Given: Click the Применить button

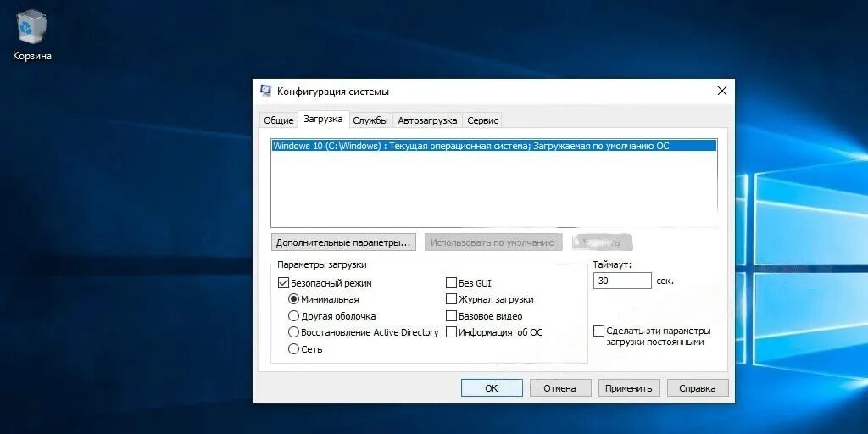Looking at the screenshot, I should tap(628, 388).
